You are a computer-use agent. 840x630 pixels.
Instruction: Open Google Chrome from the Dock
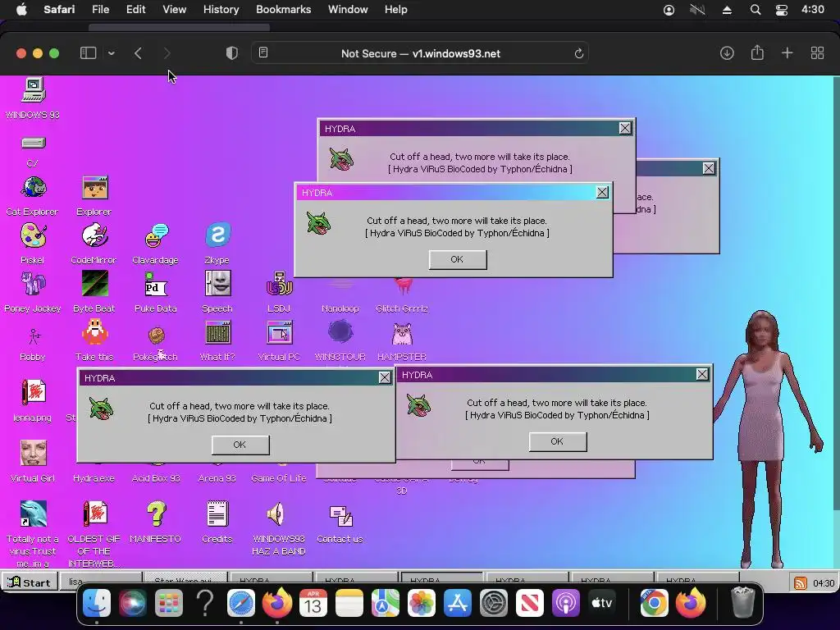(x=654, y=603)
